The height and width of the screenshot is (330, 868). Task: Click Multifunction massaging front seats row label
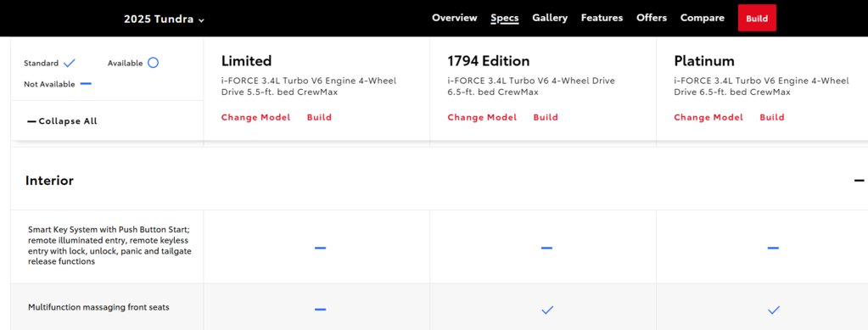click(98, 307)
